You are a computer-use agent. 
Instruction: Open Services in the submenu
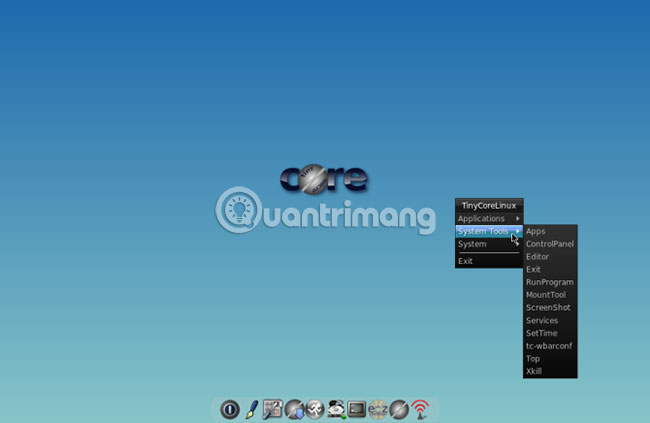coord(550,321)
